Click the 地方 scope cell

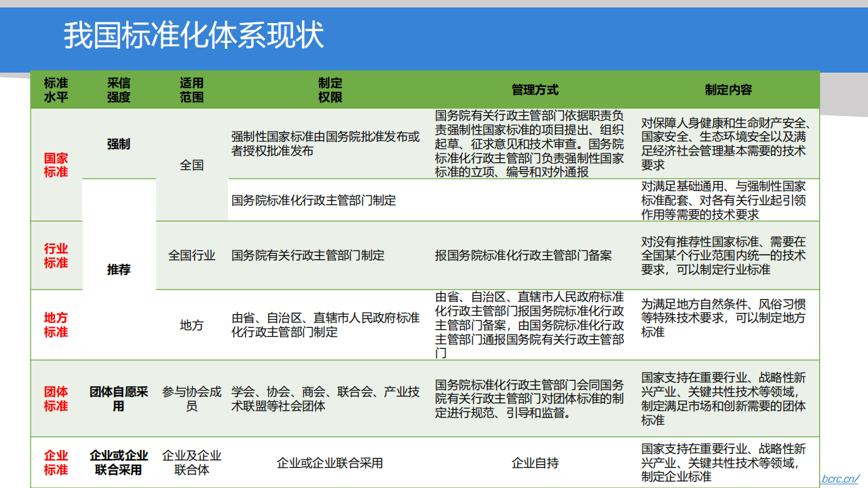pos(192,324)
